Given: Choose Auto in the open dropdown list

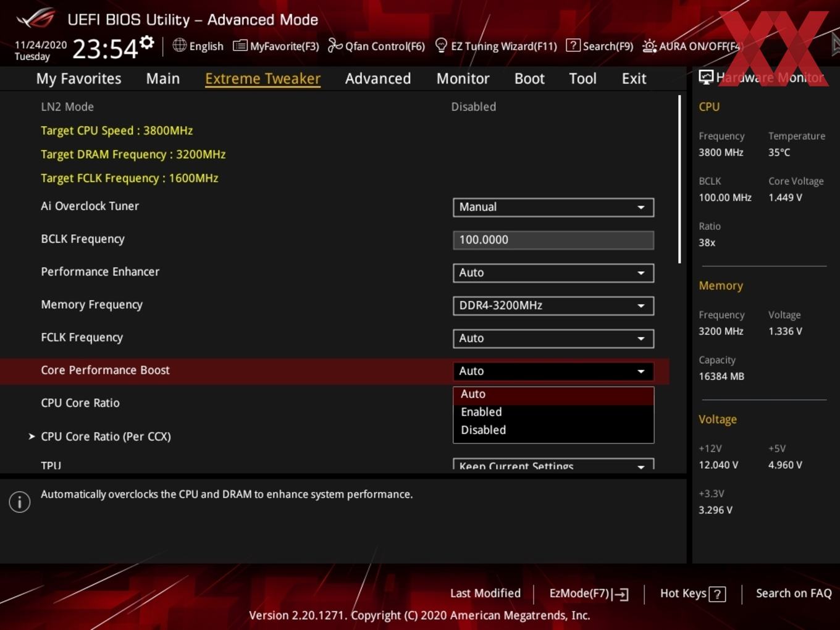Looking at the screenshot, I should click(553, 395).
